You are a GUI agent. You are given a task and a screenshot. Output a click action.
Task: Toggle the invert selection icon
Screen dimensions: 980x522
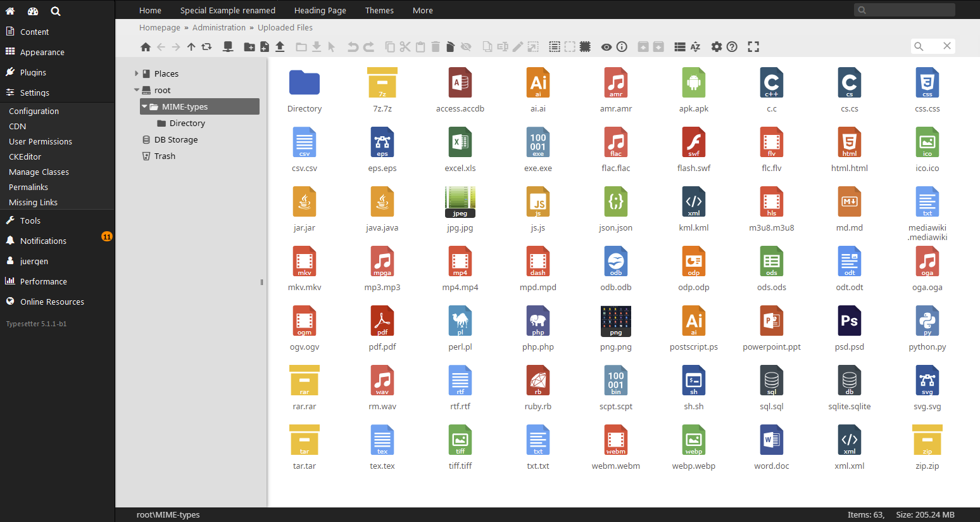pos(584,46)
